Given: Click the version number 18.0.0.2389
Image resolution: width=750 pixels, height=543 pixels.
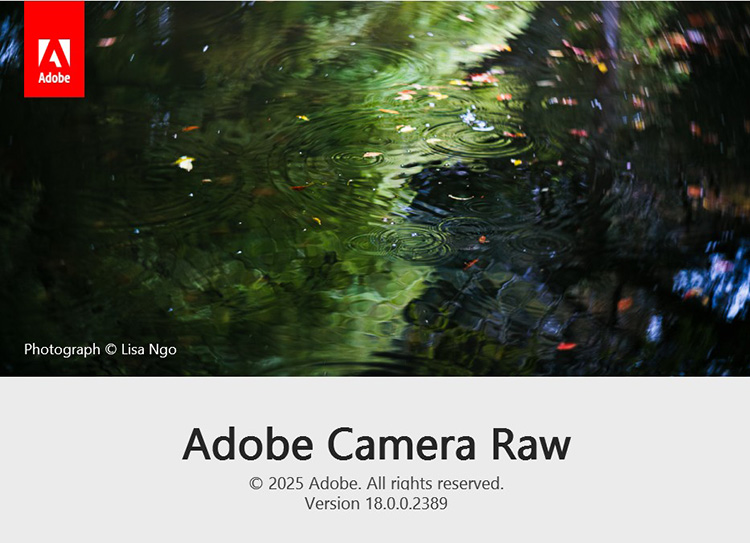Looking at the screenshot, I should pos(407,503).
